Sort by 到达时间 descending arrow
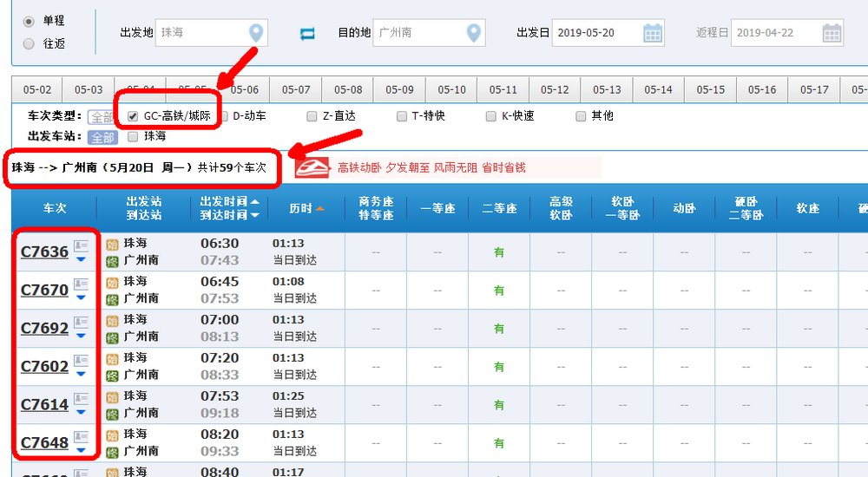Image resolution: width=868 pixels, height=477 pixels. (254, 215)
